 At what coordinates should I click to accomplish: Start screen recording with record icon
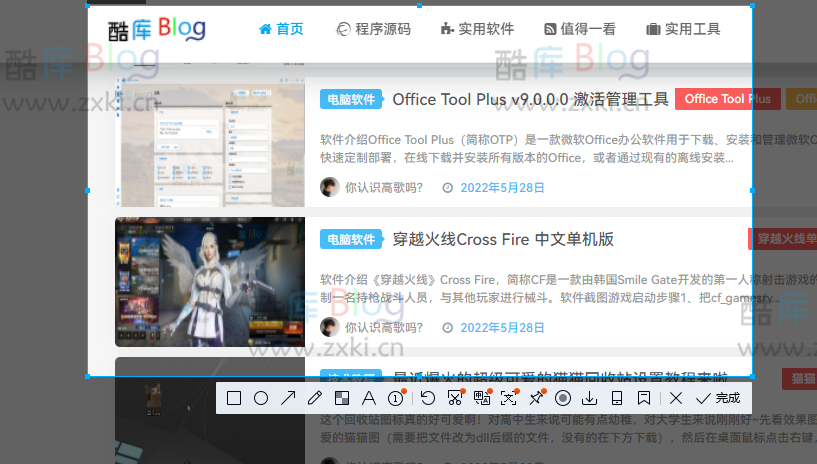tap(563, 398)
